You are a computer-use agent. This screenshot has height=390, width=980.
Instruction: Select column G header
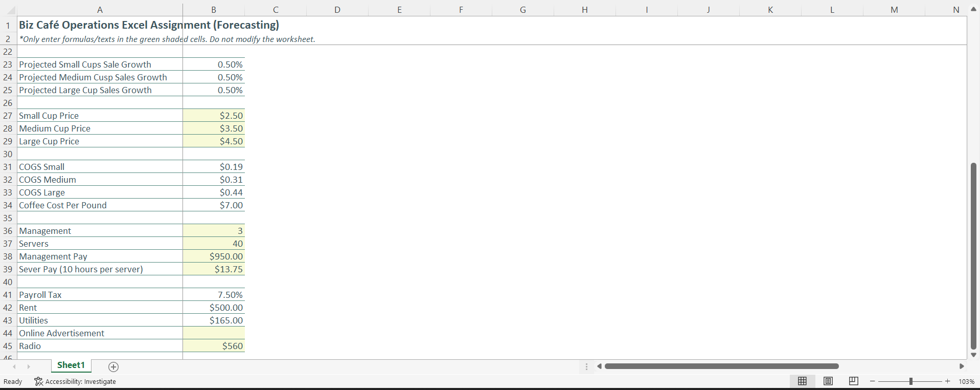coord(523,10)
